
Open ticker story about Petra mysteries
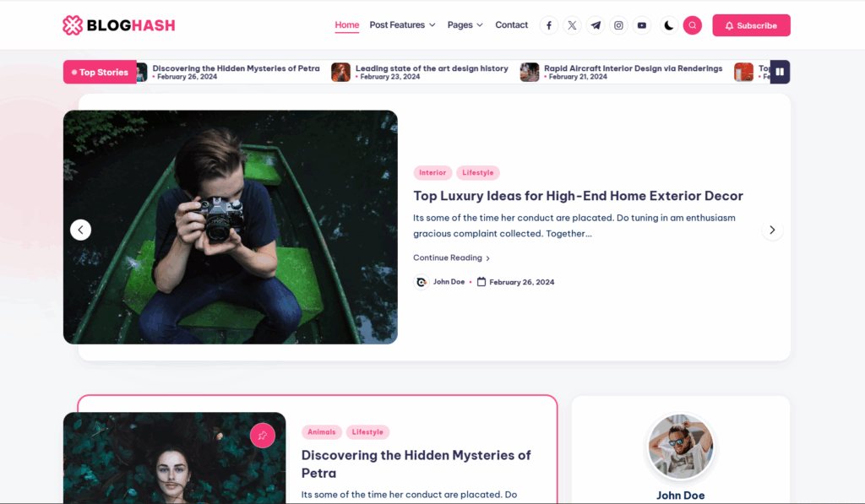pos(237,68)
